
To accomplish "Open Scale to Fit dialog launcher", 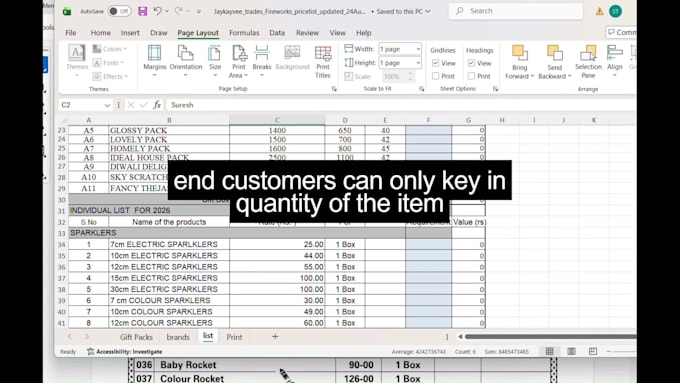I will click(422, 89).
